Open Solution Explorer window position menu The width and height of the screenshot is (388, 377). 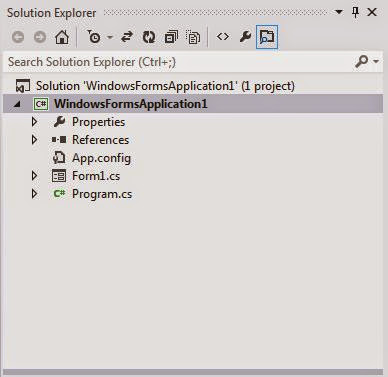pyautogui.click(x=339, y=12)
